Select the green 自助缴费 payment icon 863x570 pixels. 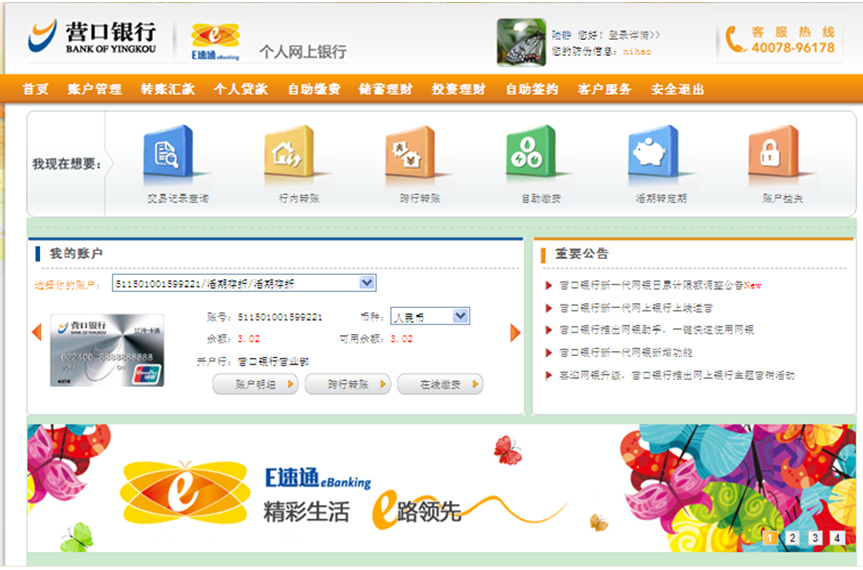(x=530, y=154)
